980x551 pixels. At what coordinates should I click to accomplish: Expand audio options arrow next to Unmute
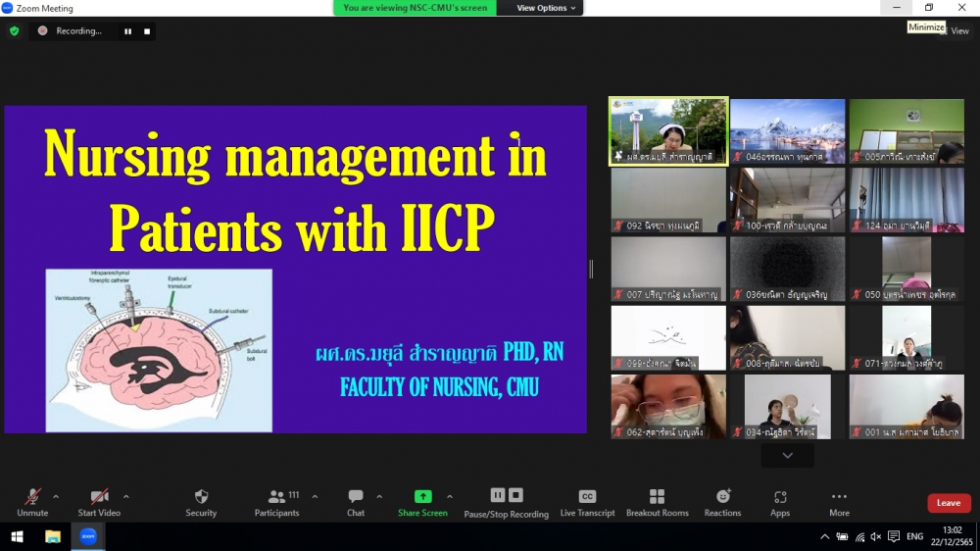[x=56, y=496]
